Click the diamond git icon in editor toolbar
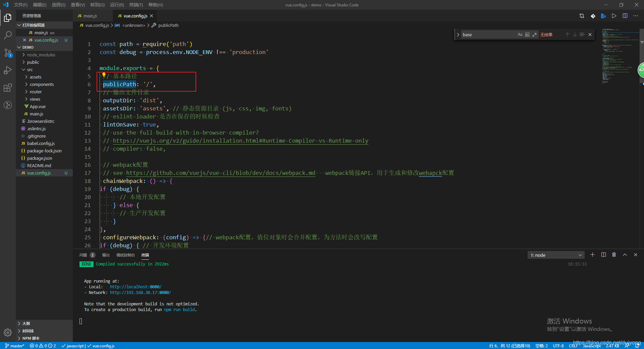Screen dimensions: 644x349 coord(593,16)
